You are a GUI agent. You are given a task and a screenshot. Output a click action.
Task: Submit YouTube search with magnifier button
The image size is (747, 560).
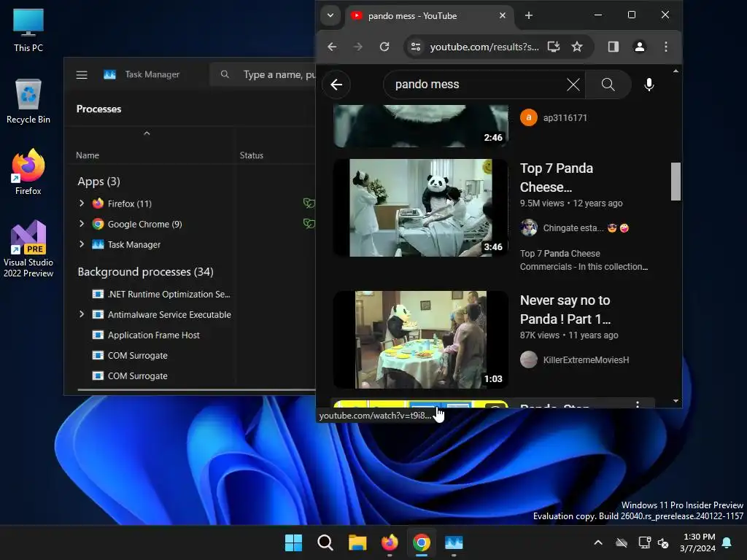[x=608, y=85]
